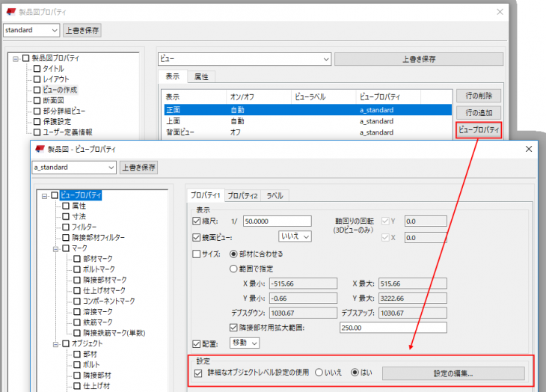Viewport: 546px width, 392px height.
Task: Select 鉄筋マーク tree item
Action: [x=98, y=322]
